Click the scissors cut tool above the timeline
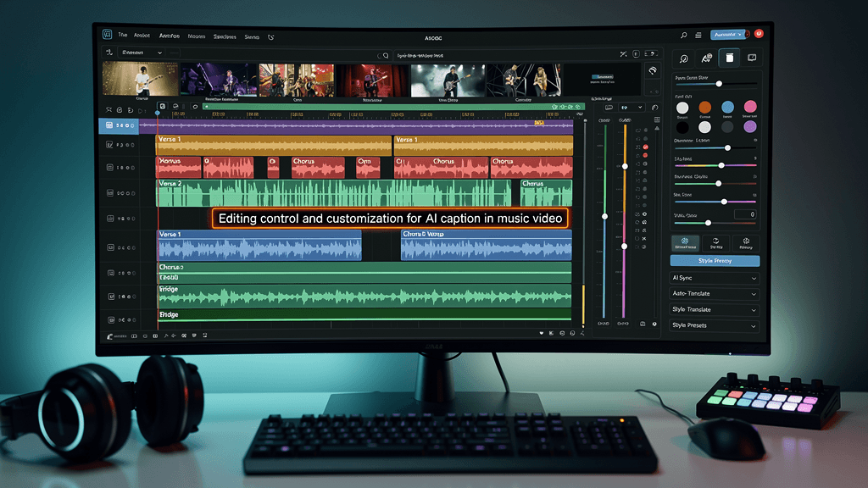868x488 pixels. pos(108,110)
